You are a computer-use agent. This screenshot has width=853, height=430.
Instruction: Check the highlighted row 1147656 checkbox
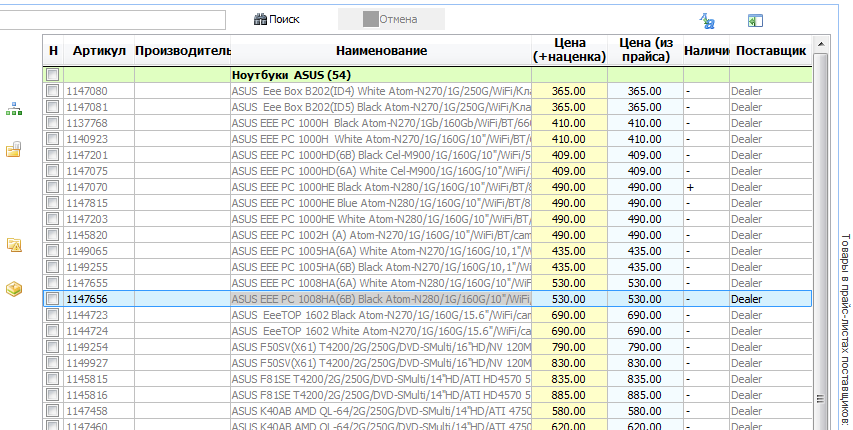tap(53, 299)
